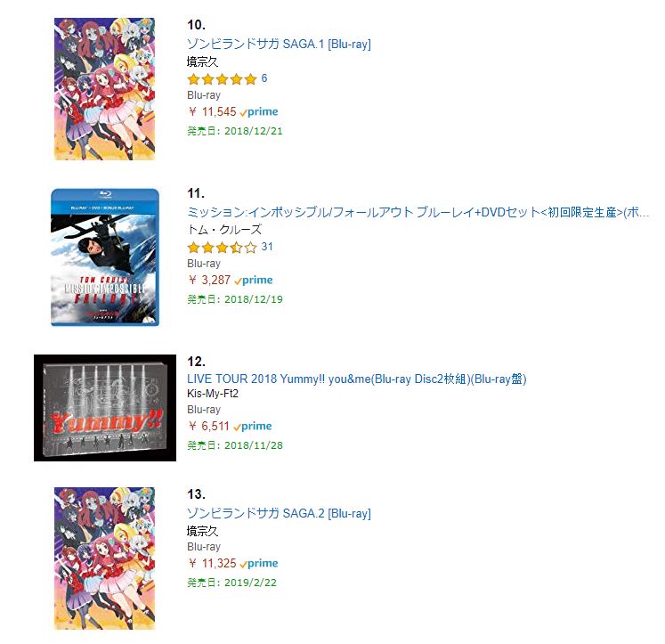Click the ¥11,545 price of item 10
This screenshot has width=665, height=644.
coord(212,111)
